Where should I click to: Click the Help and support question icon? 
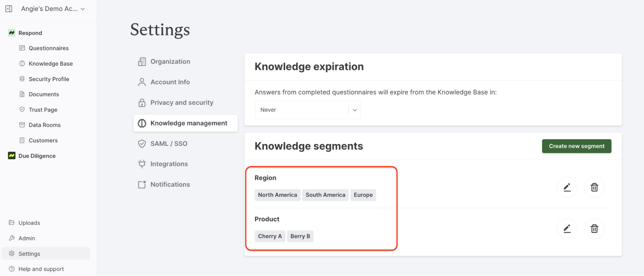click(12, 269)
